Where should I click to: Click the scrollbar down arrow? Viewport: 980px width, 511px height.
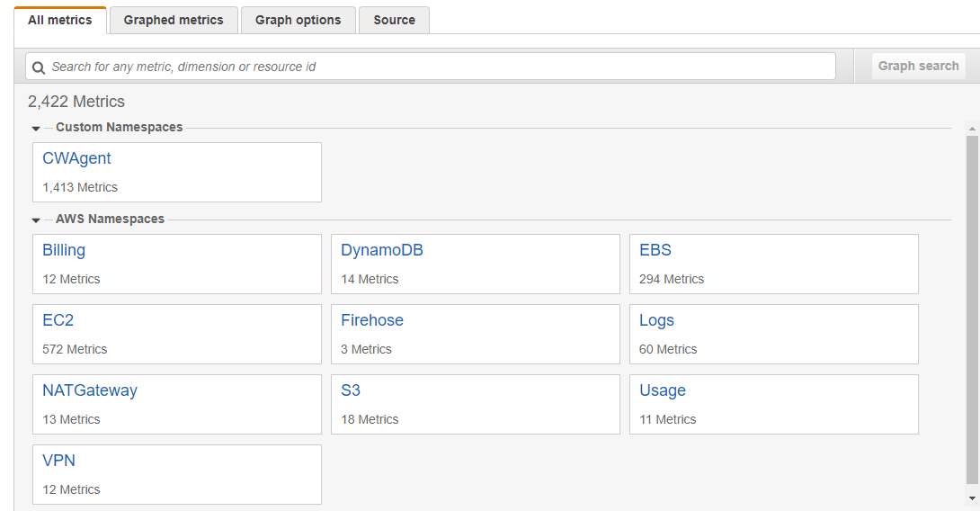coord(972,498)
